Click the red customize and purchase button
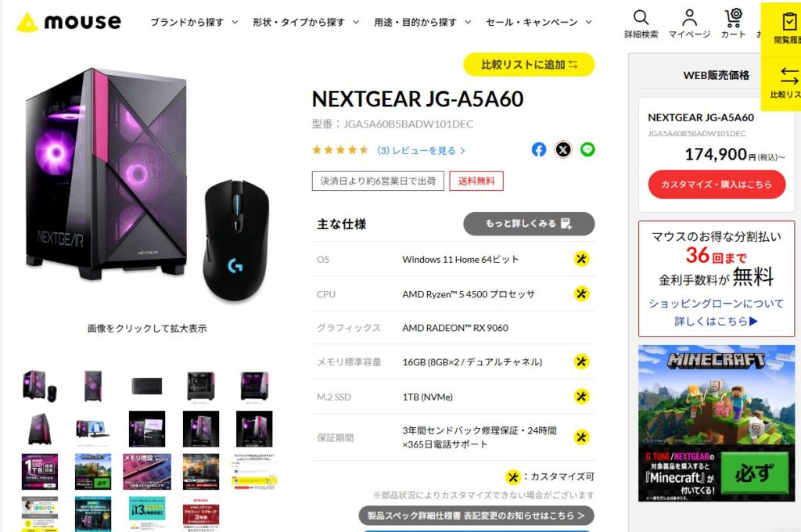801x532 pixels. pos(717,185)
